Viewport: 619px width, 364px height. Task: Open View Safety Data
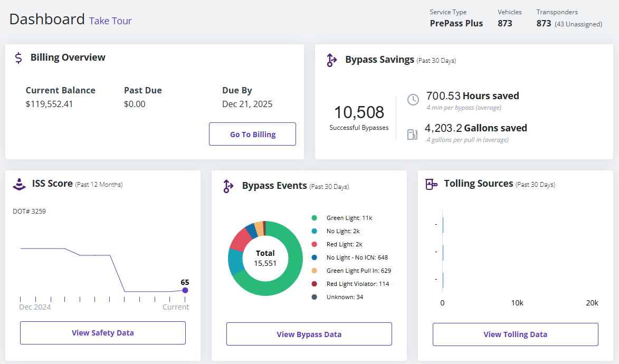[x=103, y=333]
